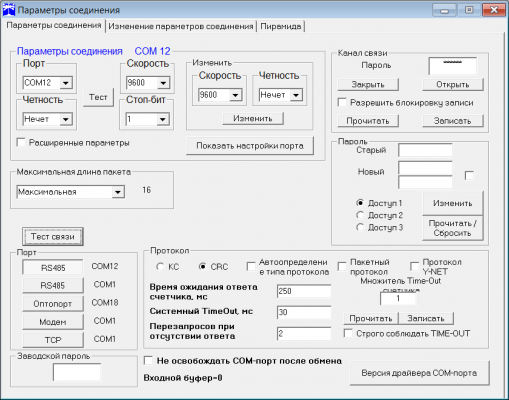Expand the Порт COM12 dropdown

[66, 83]
